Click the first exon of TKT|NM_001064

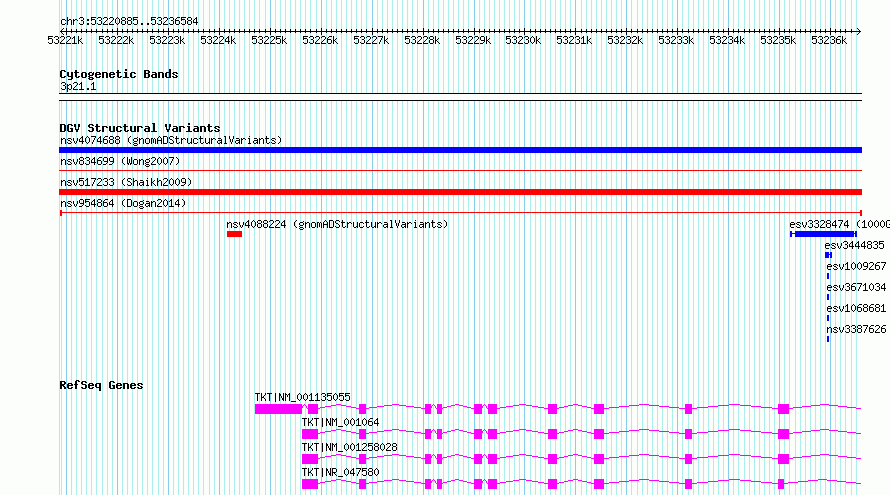pos(310,434)
